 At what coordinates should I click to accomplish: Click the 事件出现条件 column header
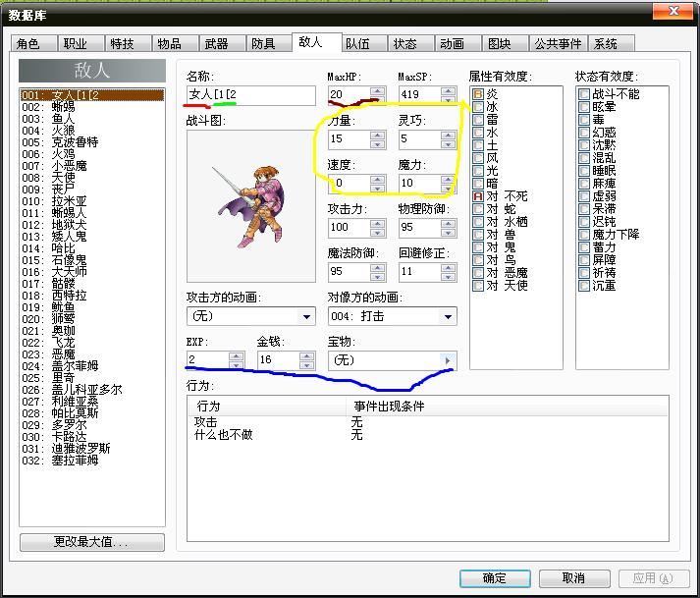[508, 407]
